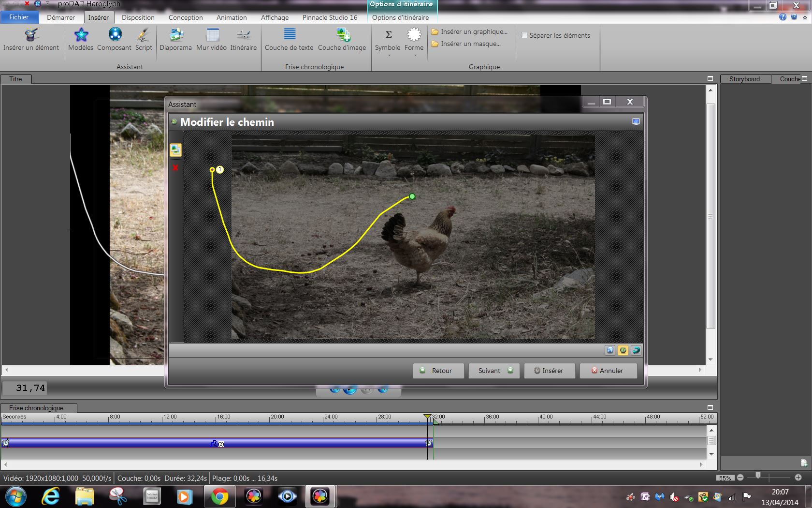This screenshot has width=812, height=508.
Task: Expand the Symbole dropdown arrow
Action: coord(388,56)
